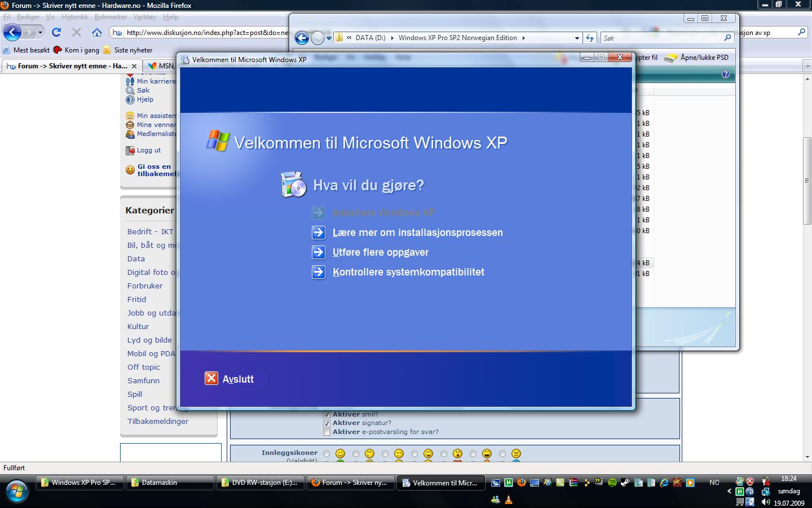Screen dimensions: 812x508
Task: Select the tongue-out face post icon radio
Action: [x=414, y=454]
